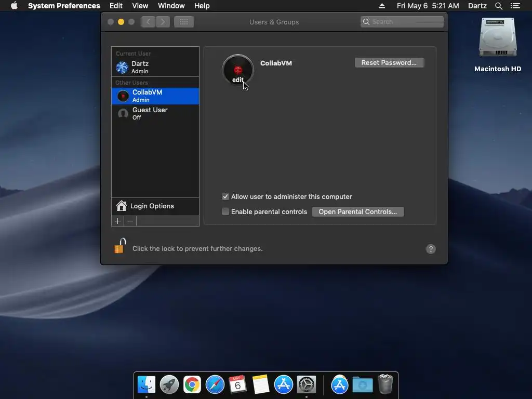Open the System Preferences menu
The image size is (532, 399).
[64, 6]
